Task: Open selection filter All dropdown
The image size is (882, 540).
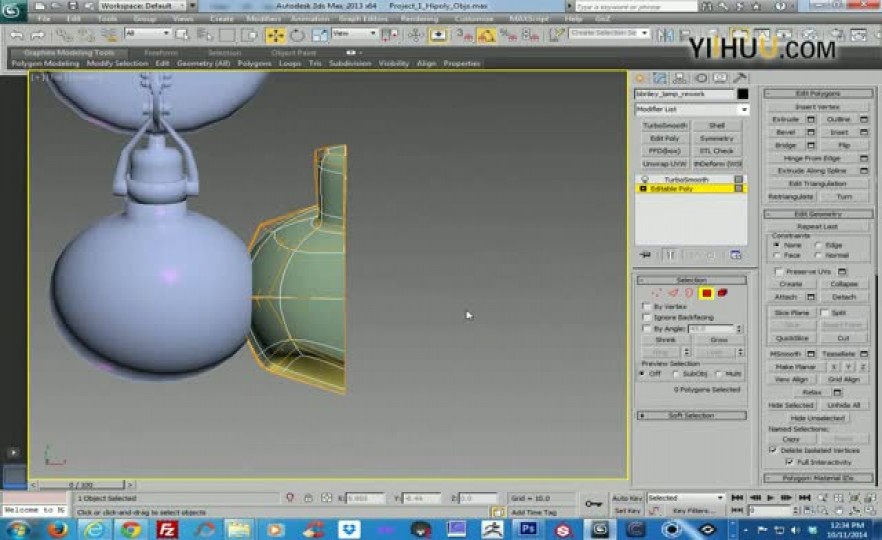Action: (147, 34)
